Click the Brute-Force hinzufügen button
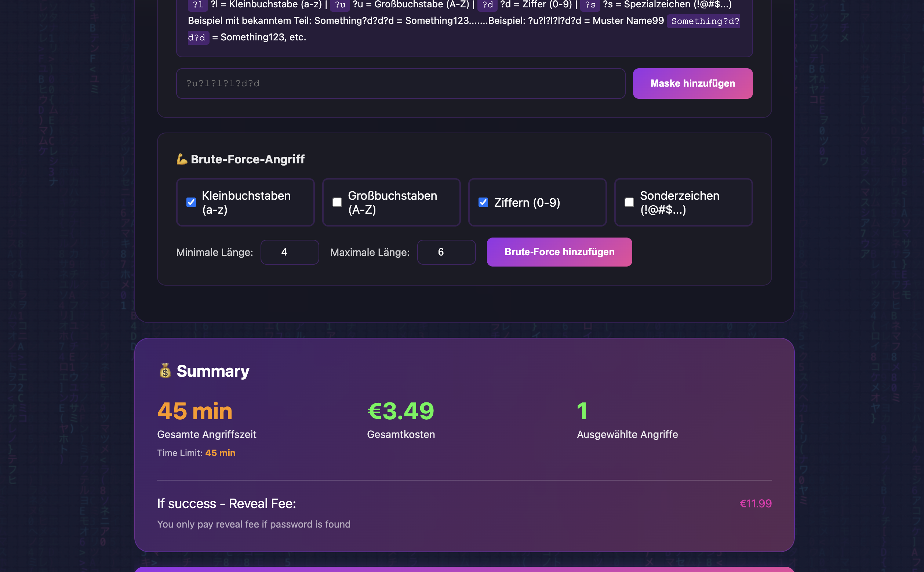924x572 pixels. (559, 252)
